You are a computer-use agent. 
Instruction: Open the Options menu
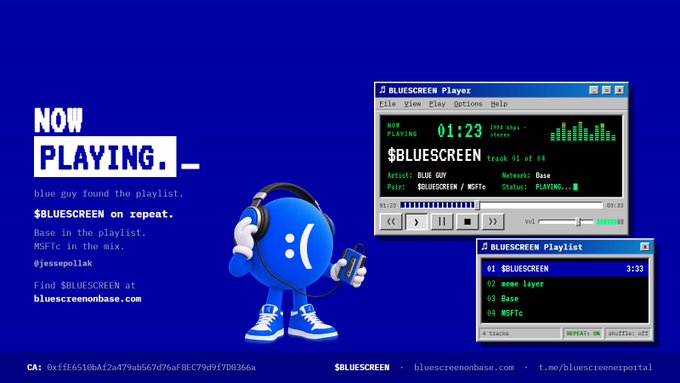[x=468, y=104]
